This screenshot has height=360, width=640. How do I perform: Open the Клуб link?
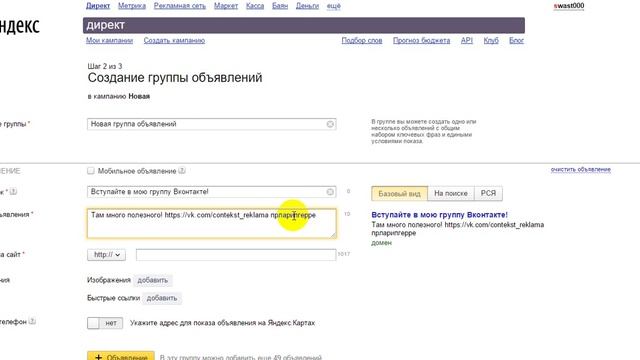[491, 40]
